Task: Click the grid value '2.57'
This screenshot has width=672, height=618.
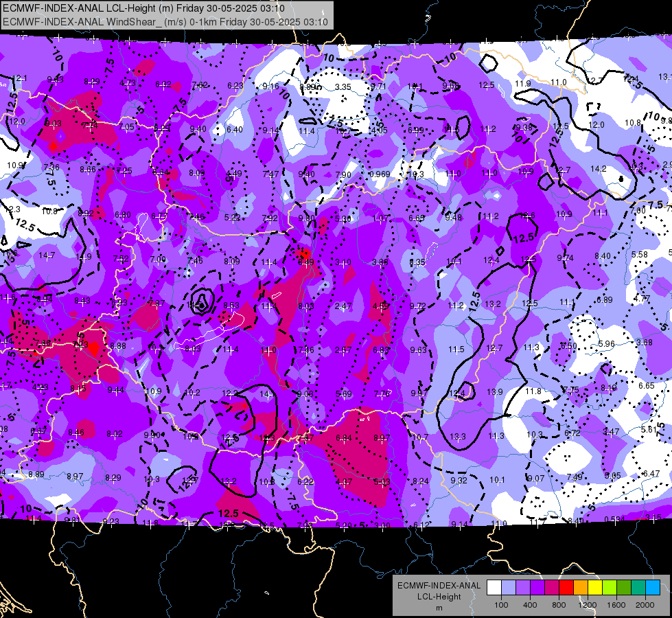Action: [x=343, y=350]
